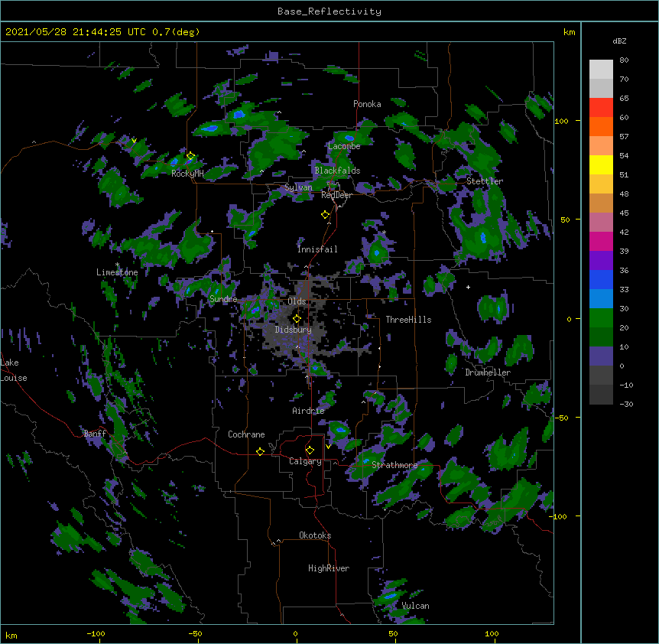The height and width of the screenshot is (644, 659).
Task: Click the Vulcan label
Action: click(415, 606)
